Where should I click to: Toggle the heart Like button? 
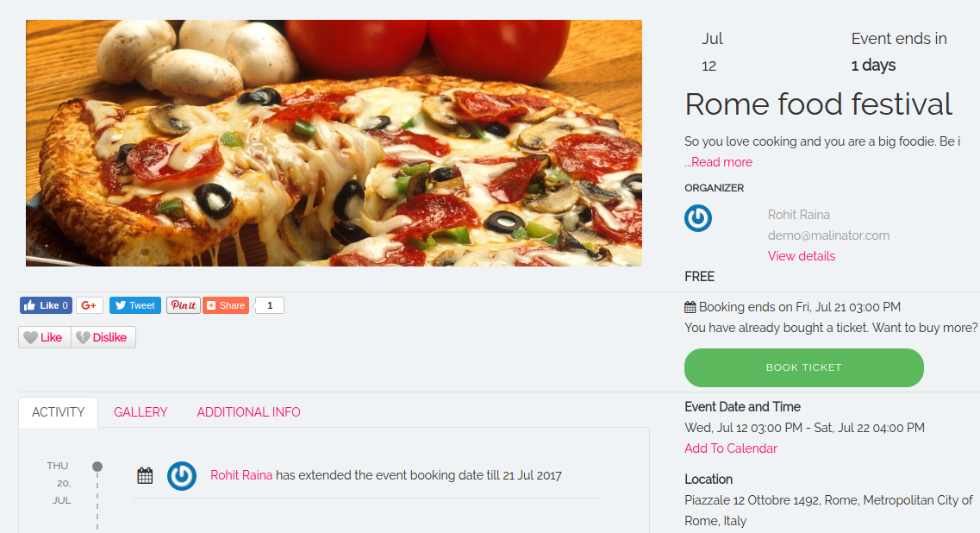click(44, 337)
